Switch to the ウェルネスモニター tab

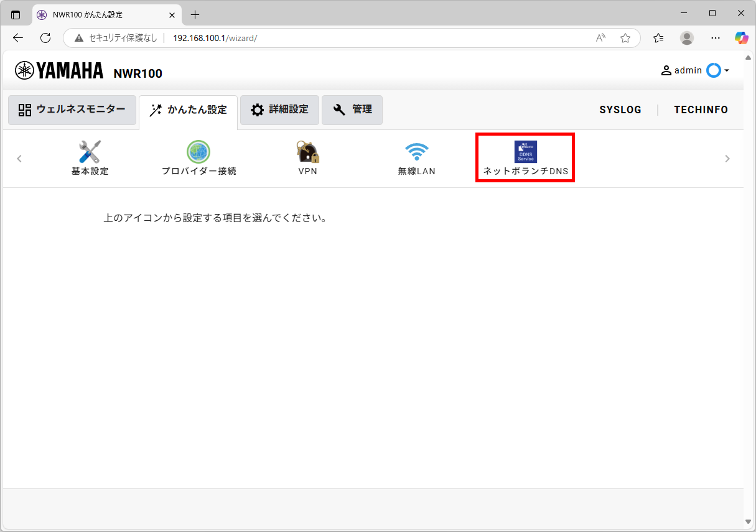[72, 110]
